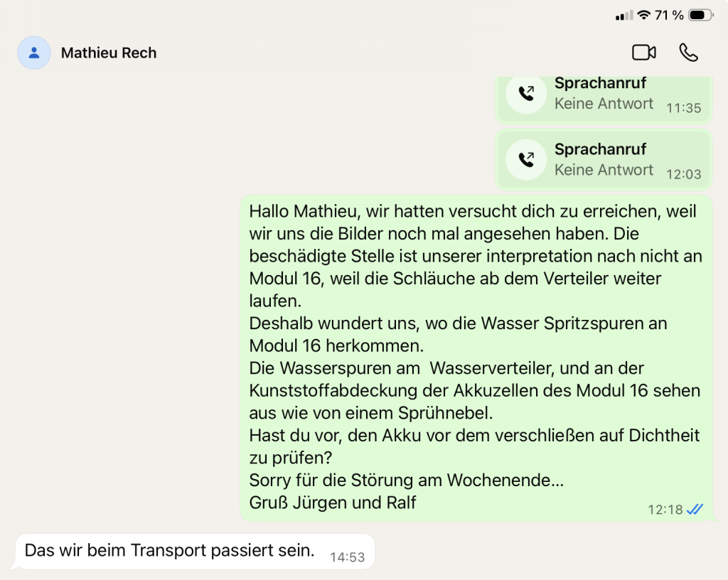Tap the "Sprachanruf" label of the 12:03 call
This screenshot has width=728, height=580.
[600, 149]
